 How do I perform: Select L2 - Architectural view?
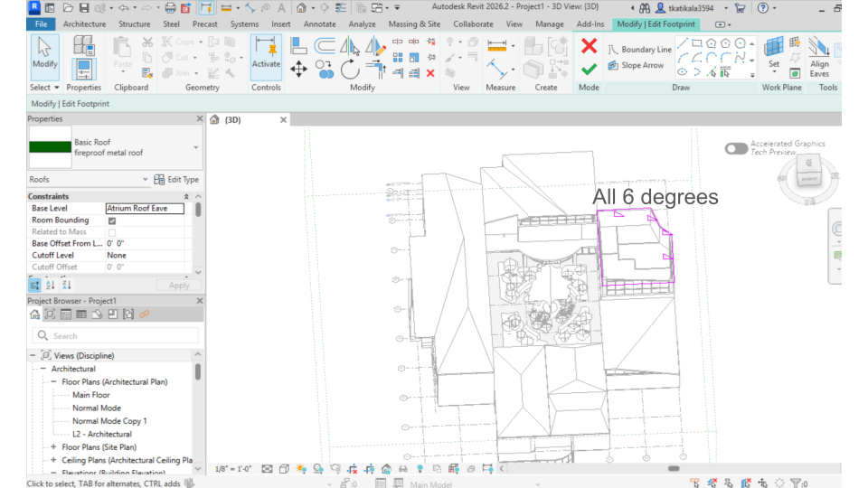point(102,435)
